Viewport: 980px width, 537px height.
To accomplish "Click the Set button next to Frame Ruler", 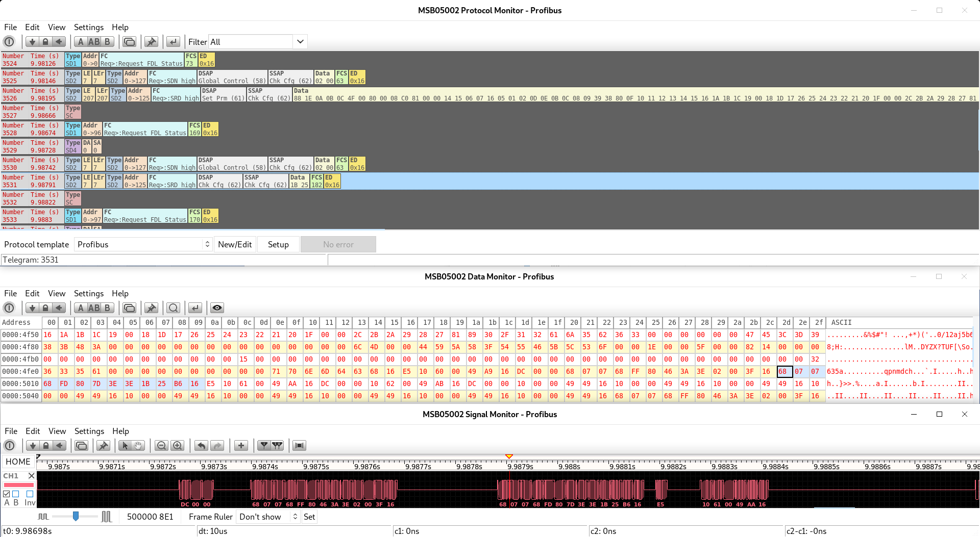I will point(309,517).
